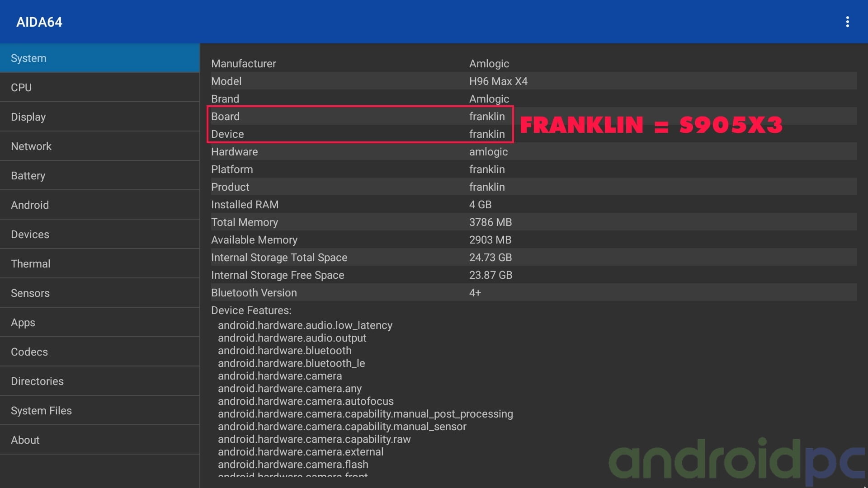The width and height of the screenshot is (868, 488).
Task: Open the About section
Action: [99, 440]
